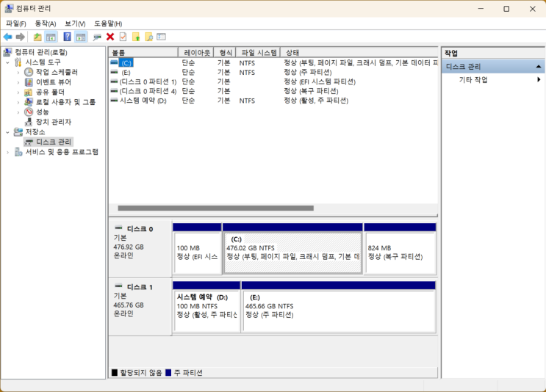The height and width of the screenshot is (392, 546).
Task: Select the 시스템 예약 (D:) list row
Action: click(273, 101)
